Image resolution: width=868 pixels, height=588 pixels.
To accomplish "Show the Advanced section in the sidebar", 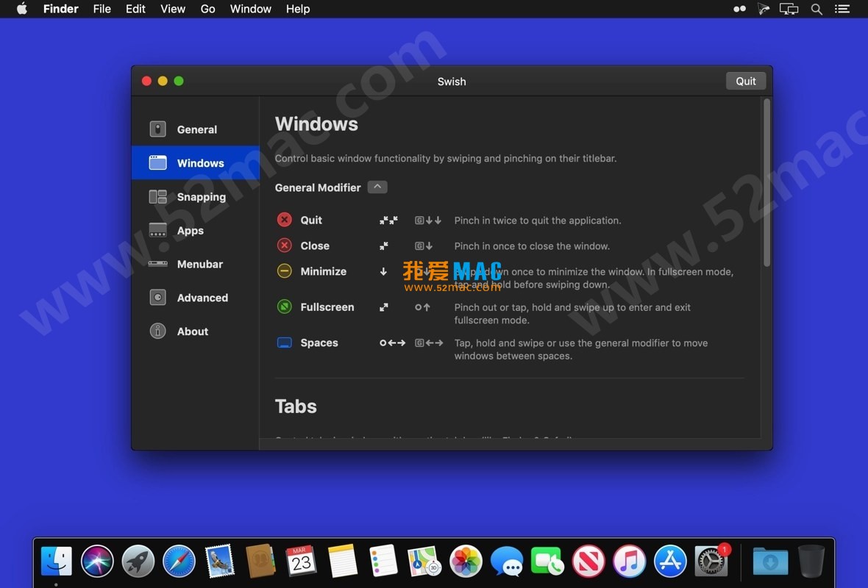I will pos(196,298).
